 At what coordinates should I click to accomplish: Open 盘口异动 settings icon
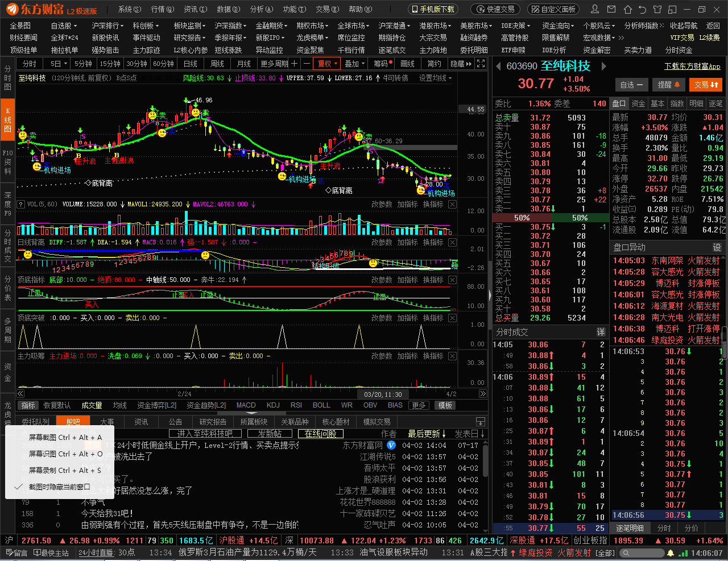(717, 247)
